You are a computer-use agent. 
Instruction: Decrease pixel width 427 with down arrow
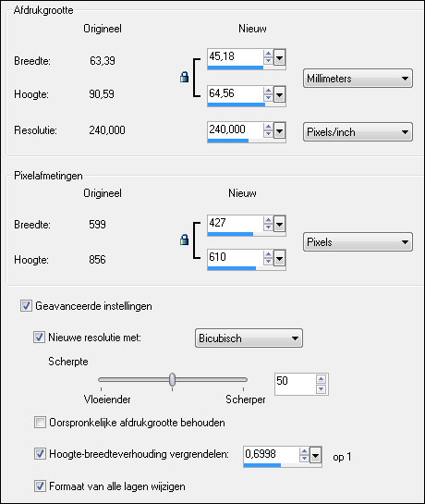[268, 227]
